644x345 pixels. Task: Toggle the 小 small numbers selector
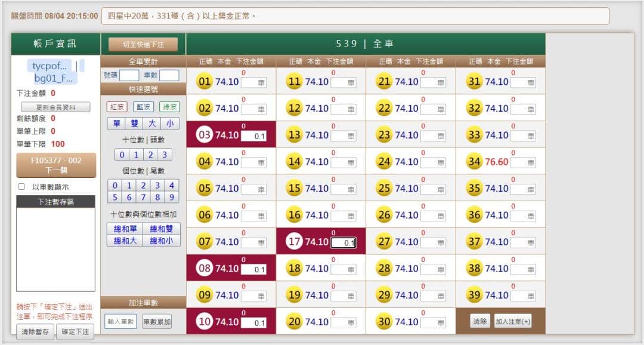(x=170, y=124)
